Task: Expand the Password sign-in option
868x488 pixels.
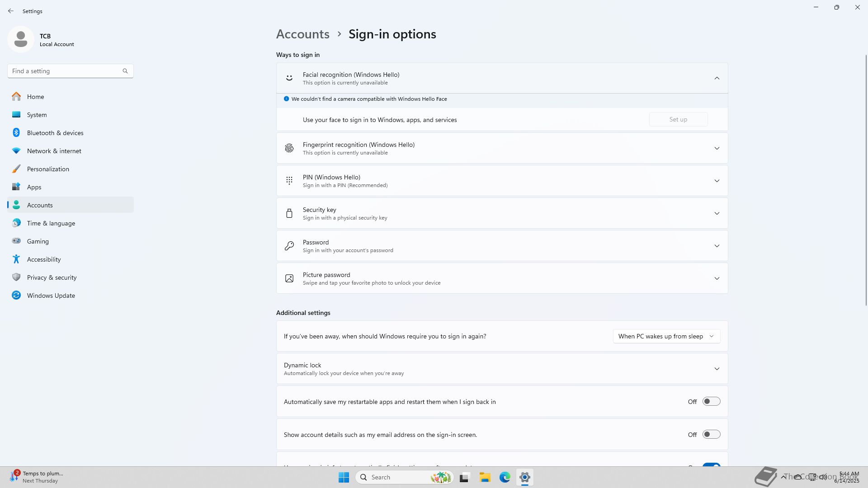Action: click(x=717, y=246)
